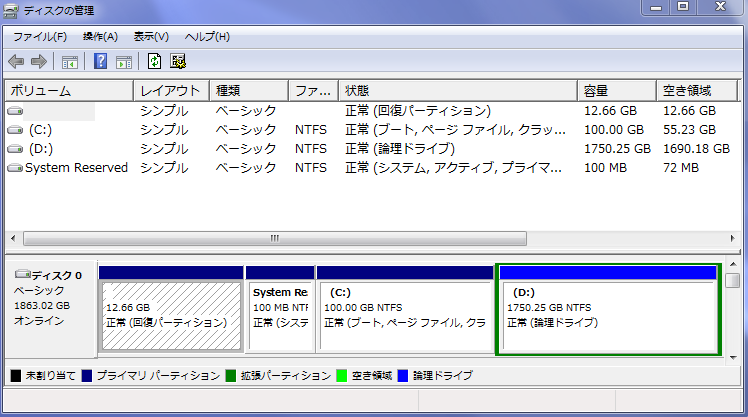
Task: Click the Forward arrow toolbar icon
Action: click(x=39, y=62)
